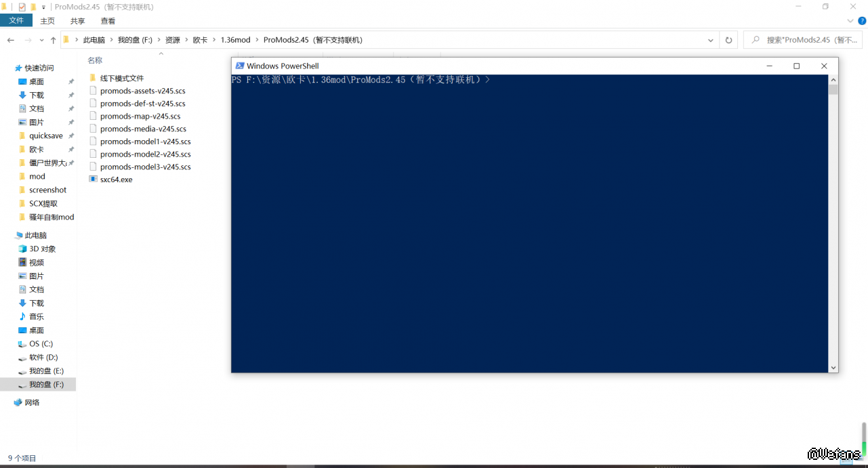Click 资源 breadcrumb in address bar

tap(173, 40)
